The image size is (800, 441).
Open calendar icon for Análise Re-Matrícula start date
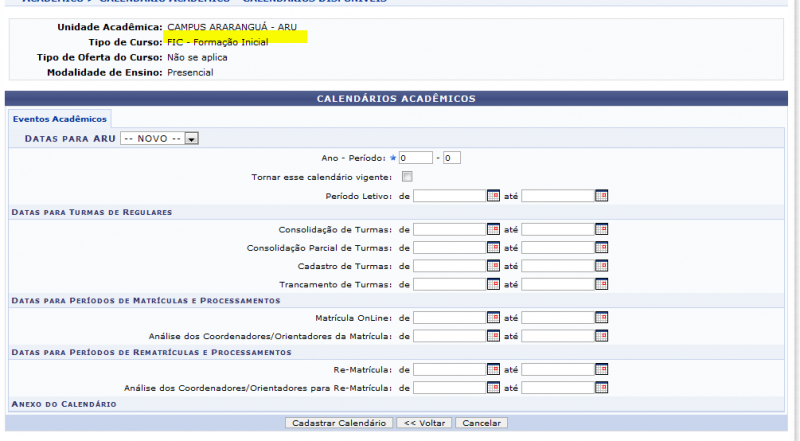(x=493, y=388)
